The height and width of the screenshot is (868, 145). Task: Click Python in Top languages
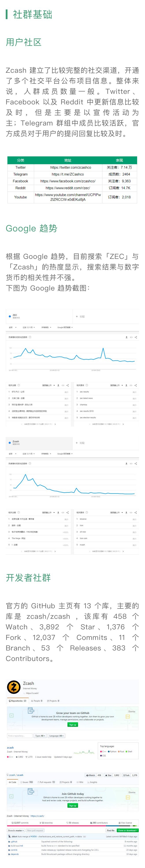point(112,751)
